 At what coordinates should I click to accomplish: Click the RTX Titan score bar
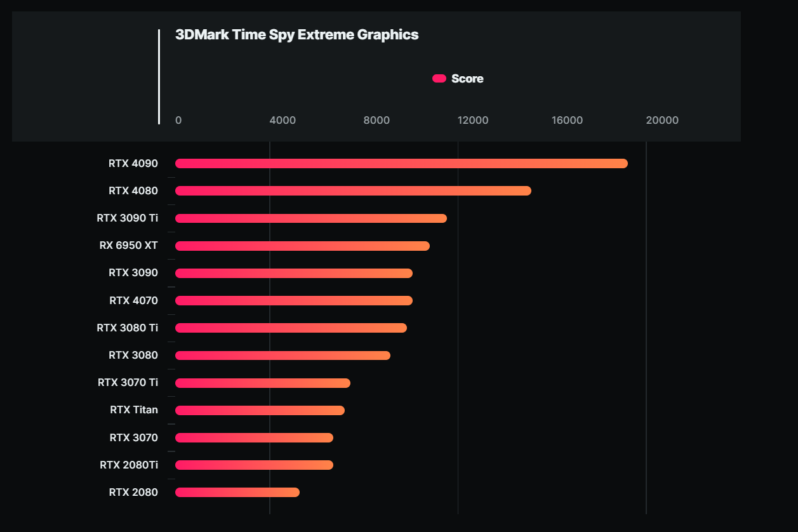pos(260,410)
